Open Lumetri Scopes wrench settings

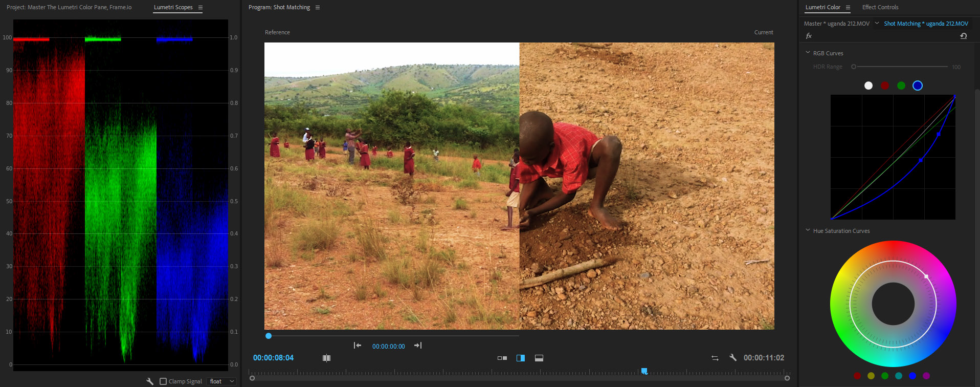click(150, 381)
